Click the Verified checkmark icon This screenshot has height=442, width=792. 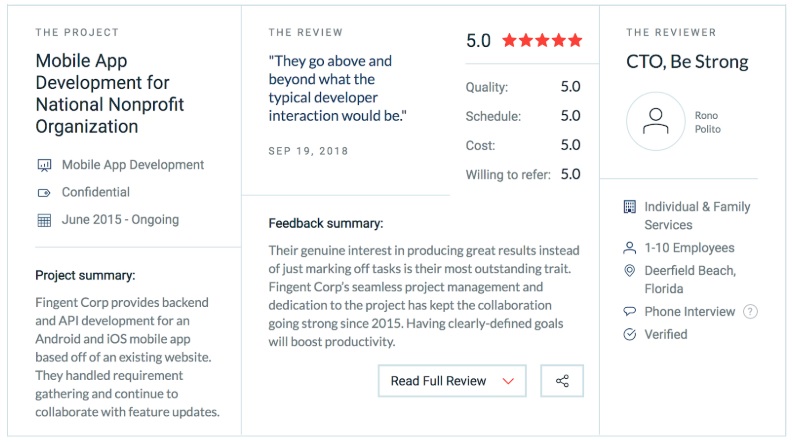(x=629, y=334)
